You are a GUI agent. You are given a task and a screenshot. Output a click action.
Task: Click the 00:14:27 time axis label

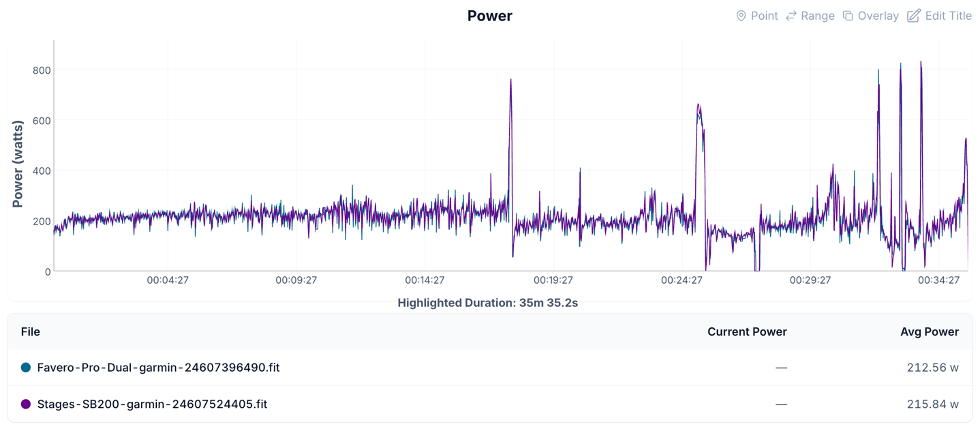(425, 280)
